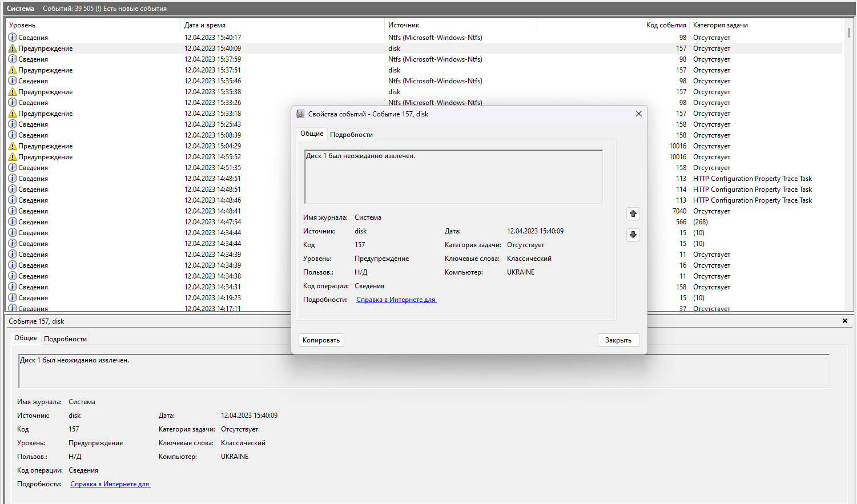Image resolution: width=857 pixels, height=504 pixels.
Task: Click the warning icon of the 15:04:29 event
Action: (x=13, y=146)
